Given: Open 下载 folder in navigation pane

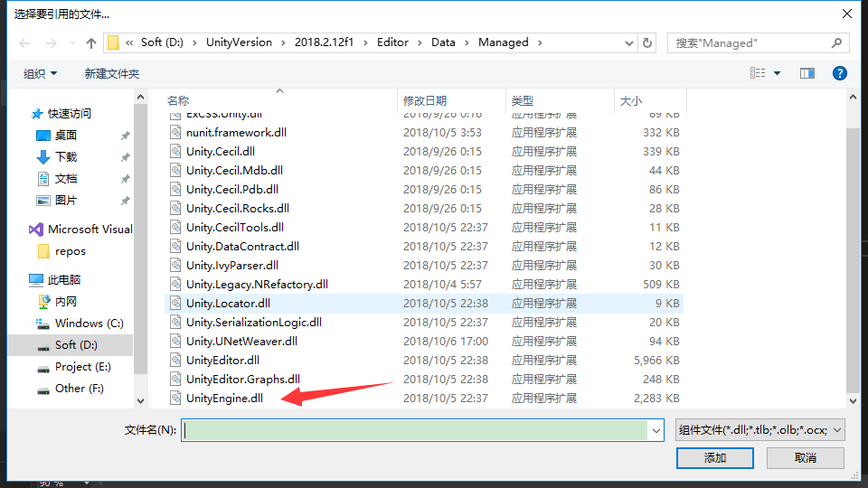Looking at the screenshot, I should click(57, 156).
